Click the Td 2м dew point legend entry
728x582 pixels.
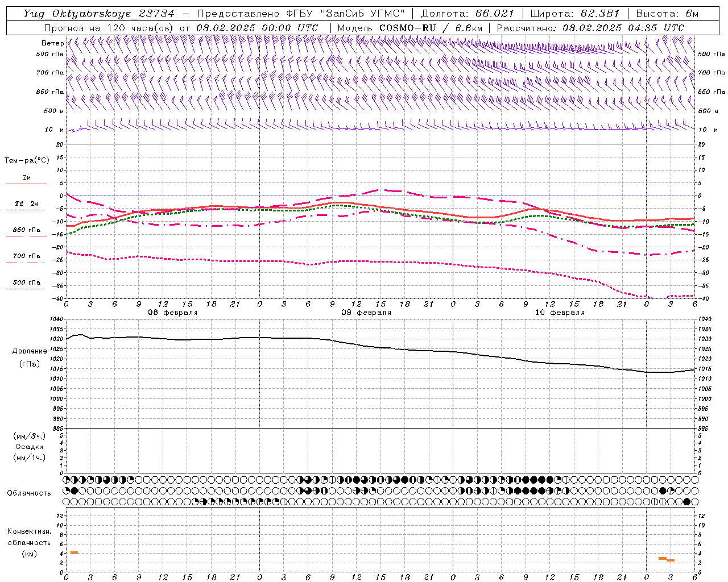[27, 203]
